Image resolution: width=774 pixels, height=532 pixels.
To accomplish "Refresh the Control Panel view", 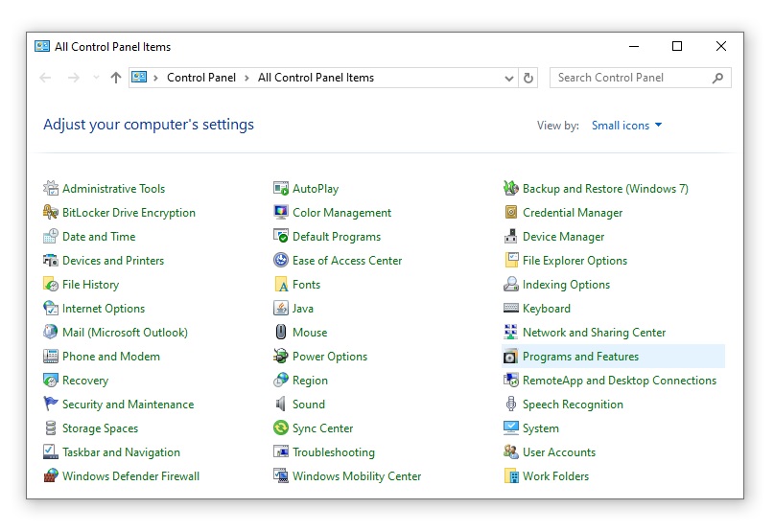I will tap(528, 78).
